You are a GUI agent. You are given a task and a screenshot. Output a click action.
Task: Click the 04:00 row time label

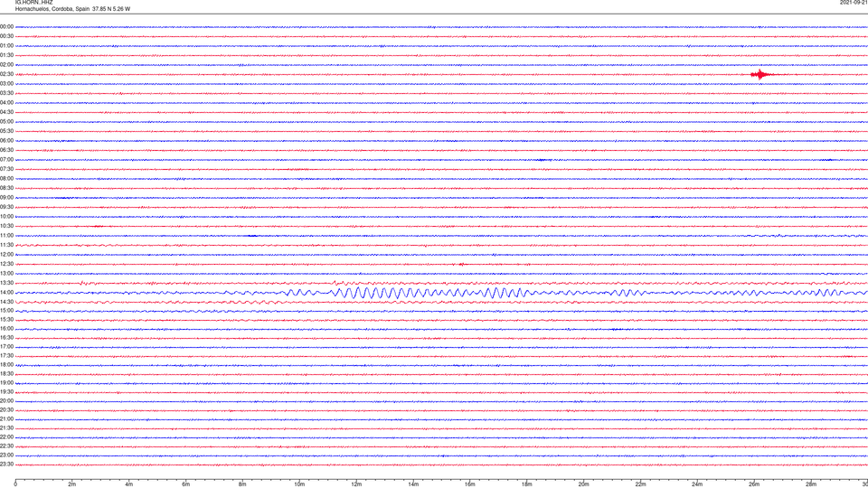click(6, 102)
